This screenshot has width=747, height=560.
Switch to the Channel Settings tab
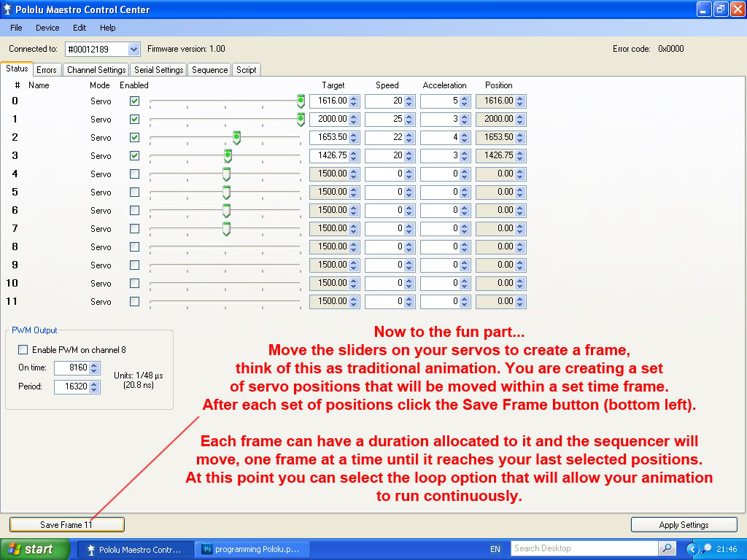coord(96,70)
